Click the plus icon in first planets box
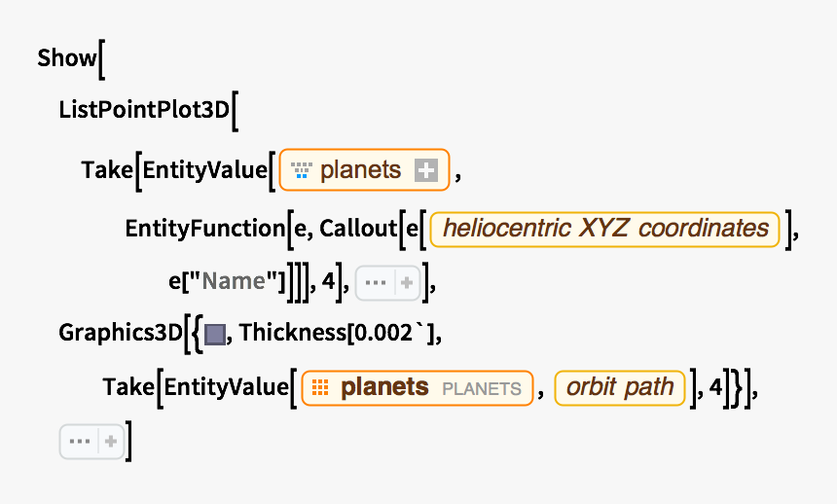Image resolution: width=837 pixels, height=504 pixels. (x=425, y=171)
